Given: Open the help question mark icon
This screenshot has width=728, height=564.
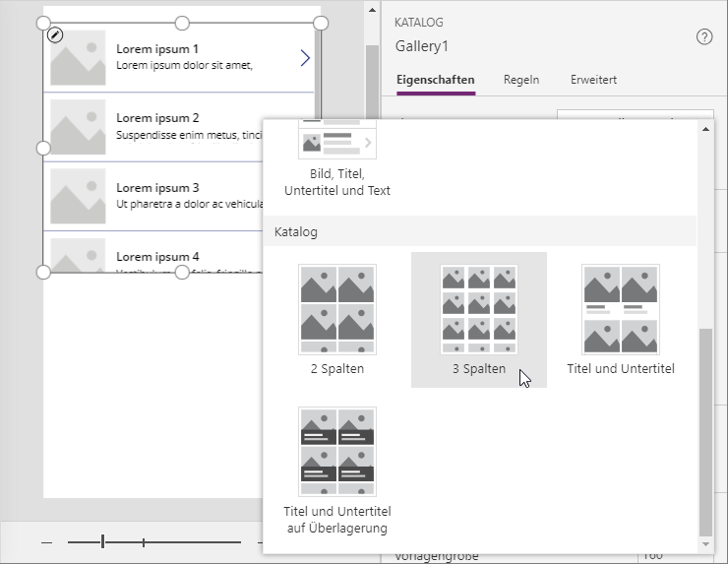Looking at the screenshot, I should click(x=703, y=36).
